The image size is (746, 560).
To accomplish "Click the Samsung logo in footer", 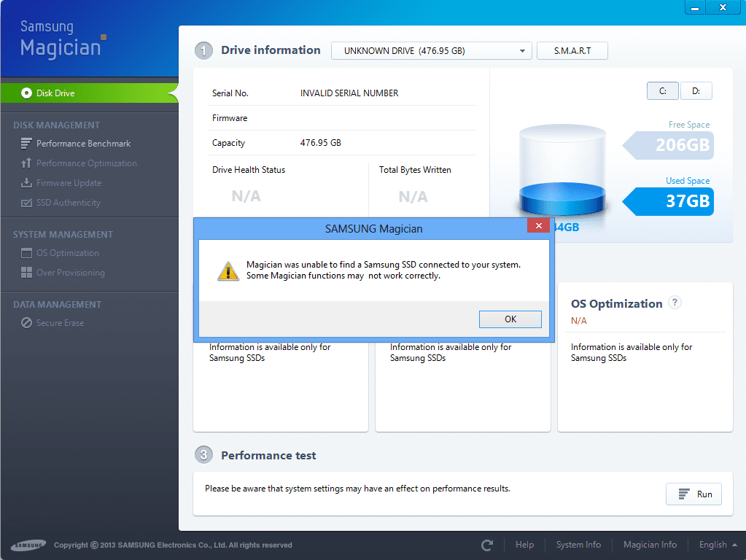I will (28, 545).
